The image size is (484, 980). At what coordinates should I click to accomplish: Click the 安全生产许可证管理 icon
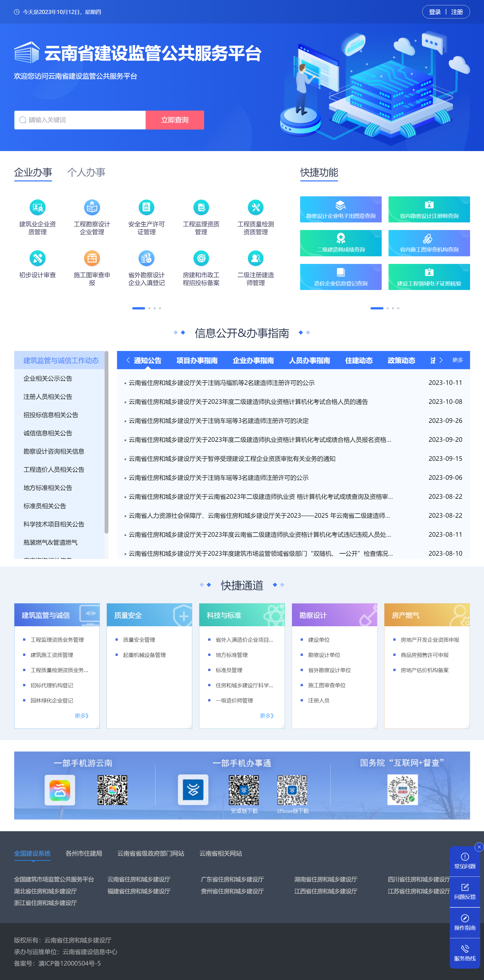click(146, 208)
